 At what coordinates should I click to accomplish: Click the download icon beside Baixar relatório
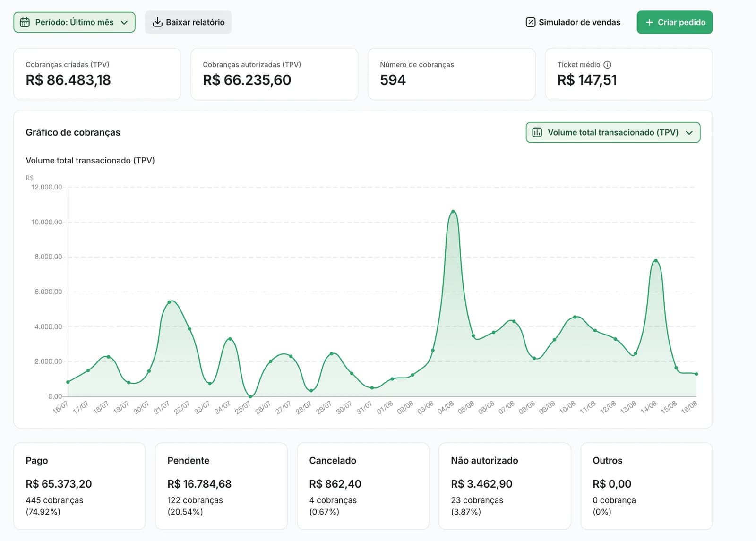coord(157,22)
